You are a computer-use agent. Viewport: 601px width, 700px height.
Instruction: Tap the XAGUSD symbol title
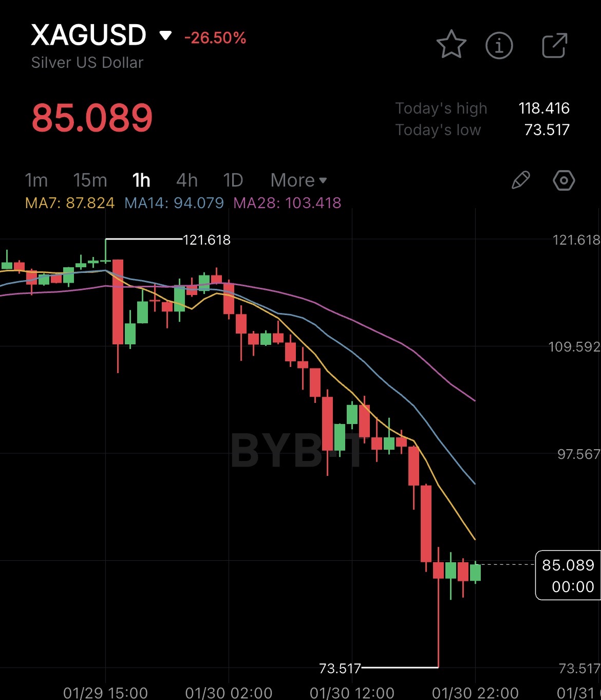click(x=89, y=35)
